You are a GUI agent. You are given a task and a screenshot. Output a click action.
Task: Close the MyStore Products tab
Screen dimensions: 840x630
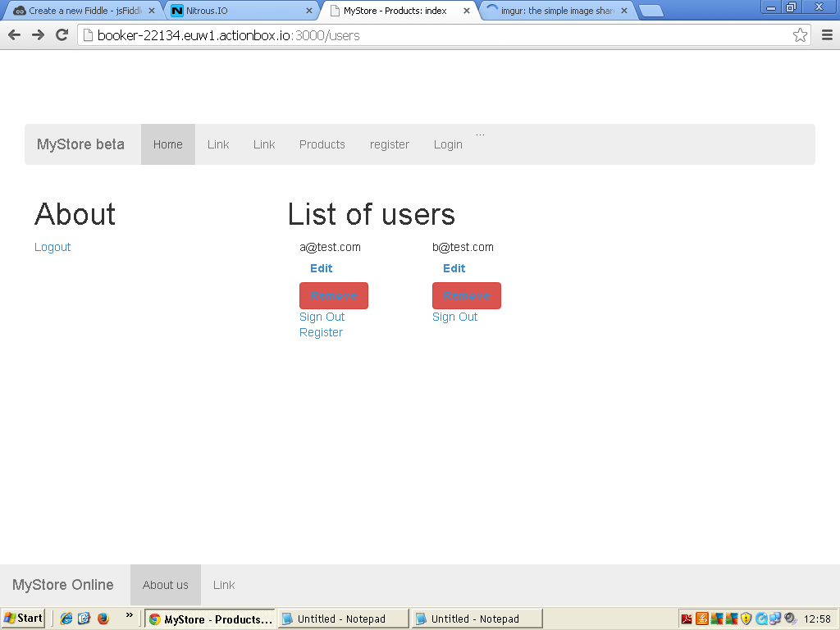pos(467,11)
